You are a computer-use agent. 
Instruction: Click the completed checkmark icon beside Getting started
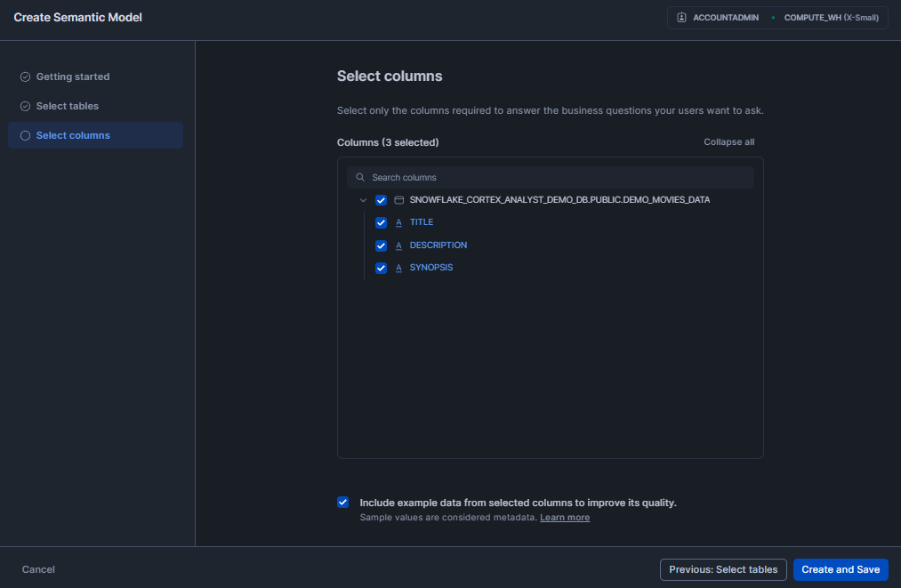point(26,77)
